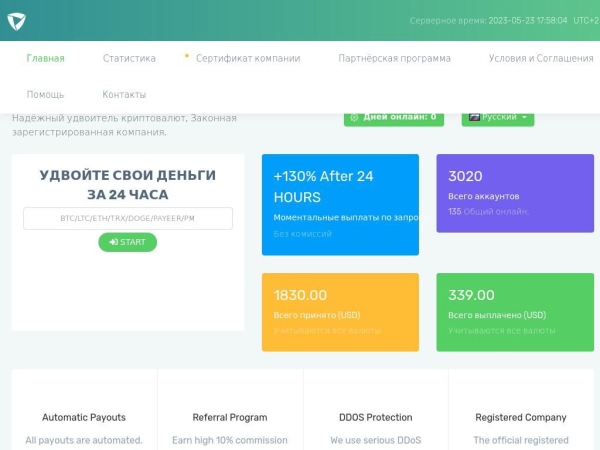The image size is (600, 450).
Task: Click the flag icon beside Русский
Action: (x=474, y=117)
